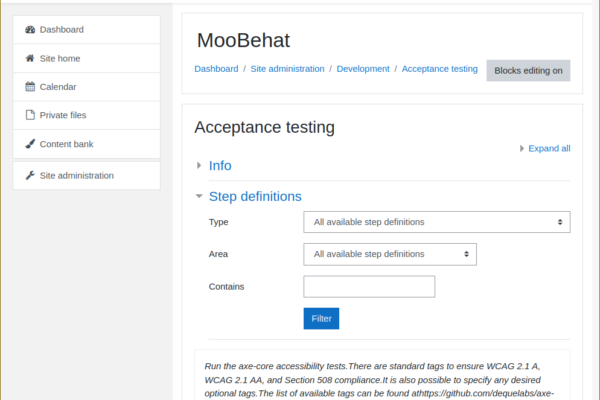600x400 pixels.
Task: Click the Site home house icon
Action: 30,58
